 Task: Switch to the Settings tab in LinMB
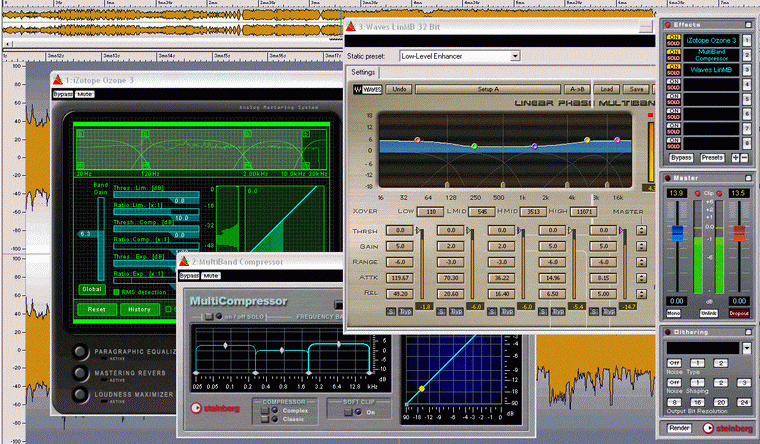point(363,72)
